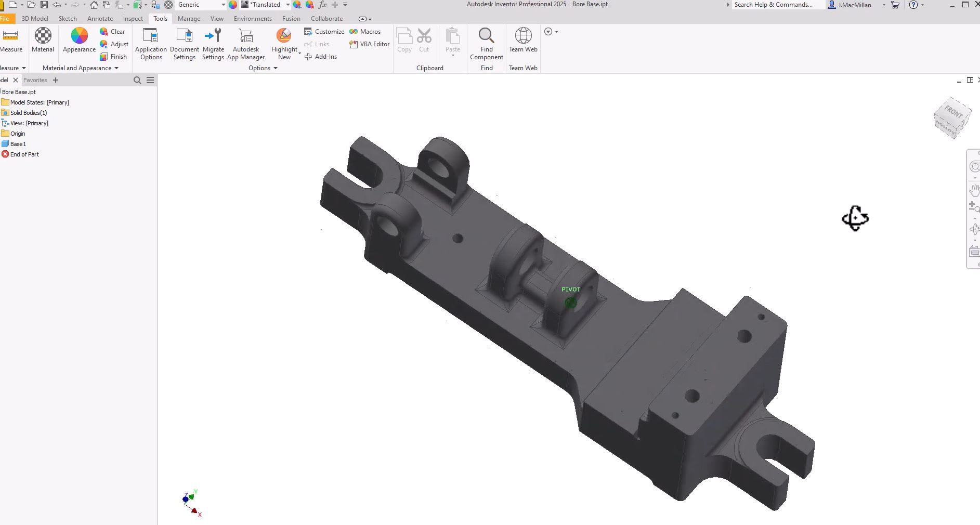Activate the Orbit tool on navigation bar
Image resolution: width=980 pixels, height=525 pixels.
975,229
